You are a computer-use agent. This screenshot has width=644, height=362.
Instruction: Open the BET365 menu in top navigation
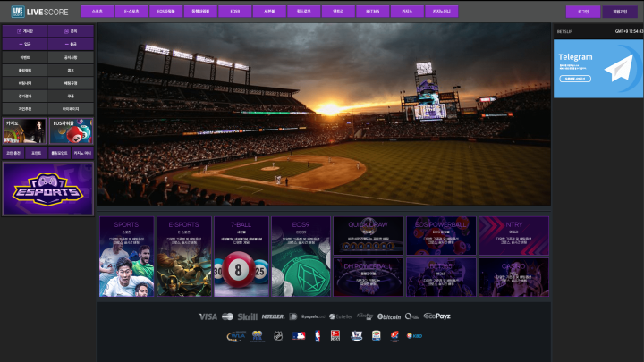(372, 12)
